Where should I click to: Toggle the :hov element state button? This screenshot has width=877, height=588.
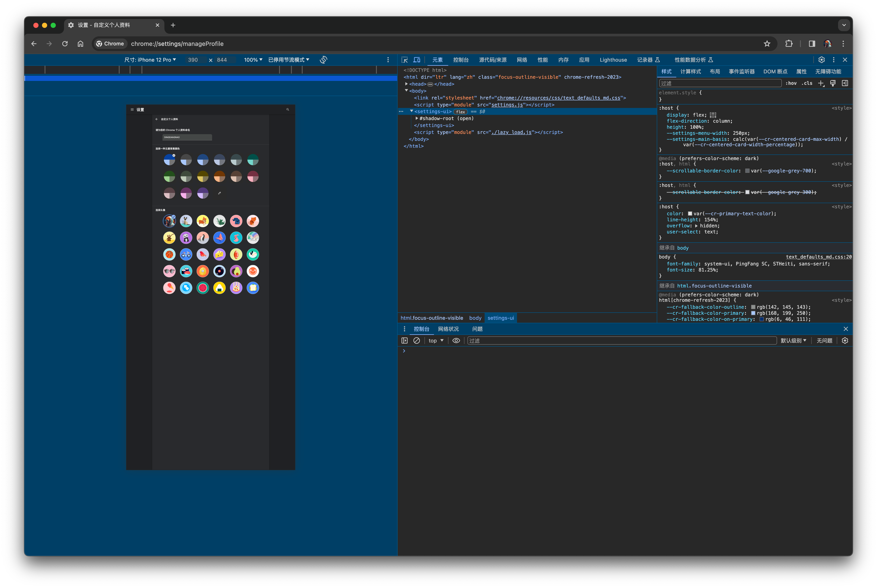point(791,83)
